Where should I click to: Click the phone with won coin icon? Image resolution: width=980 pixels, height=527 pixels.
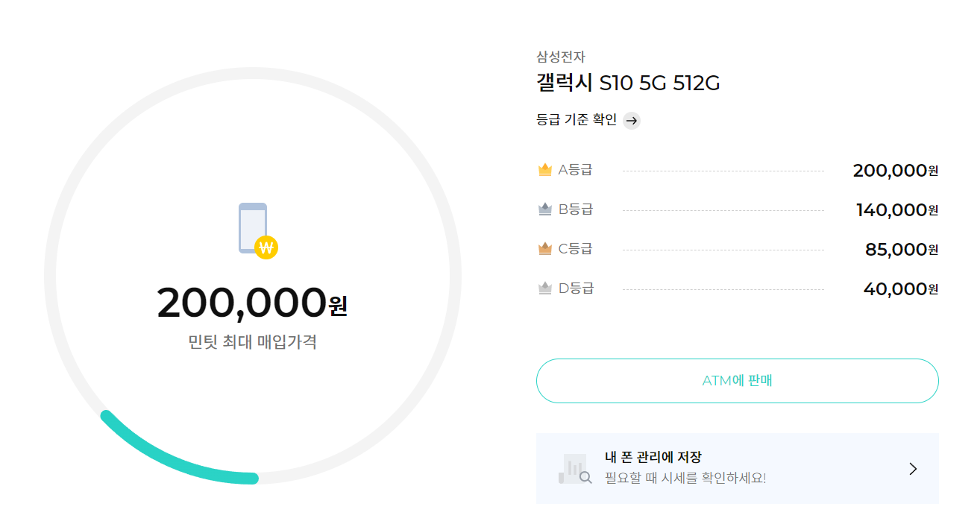(258, 230)
